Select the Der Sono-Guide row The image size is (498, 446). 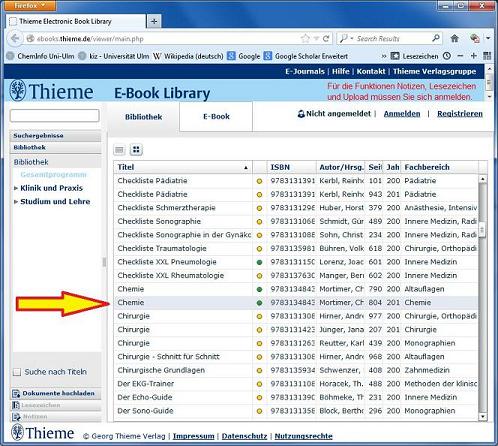coord(296,411)
